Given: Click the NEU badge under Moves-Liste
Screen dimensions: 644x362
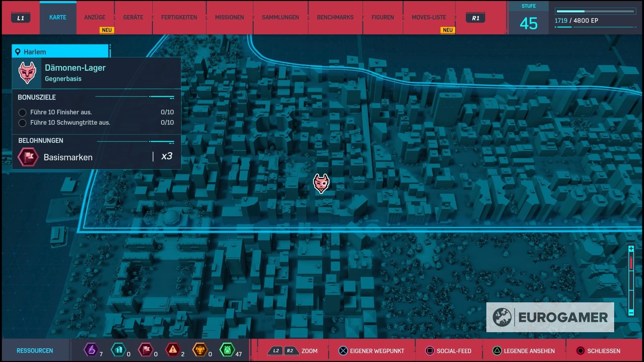Looking at the screenshot, I should [448, 30].
